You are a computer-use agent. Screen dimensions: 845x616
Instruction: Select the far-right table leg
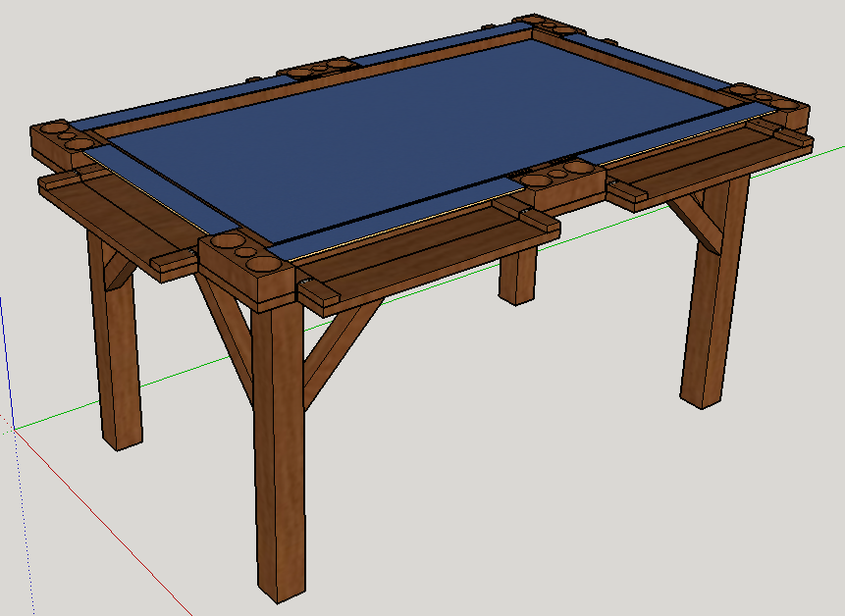coord(714,290)
